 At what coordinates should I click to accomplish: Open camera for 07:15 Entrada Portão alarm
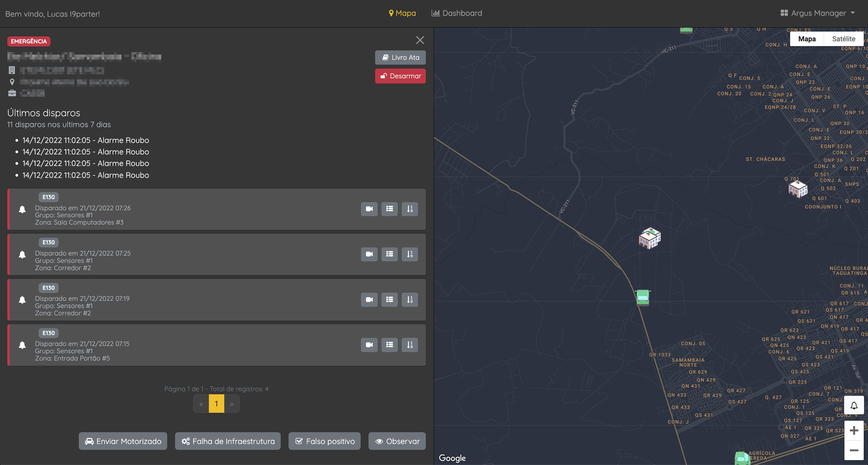pyautogui.click(x=369, y=345)
